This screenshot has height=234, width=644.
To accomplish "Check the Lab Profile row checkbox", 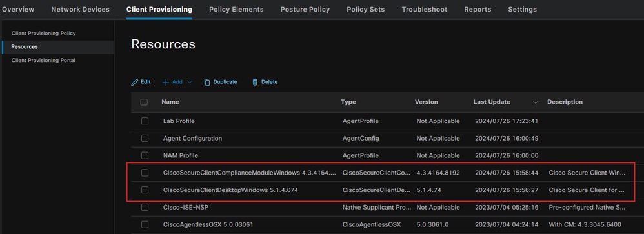I will (x=145, y=121).
